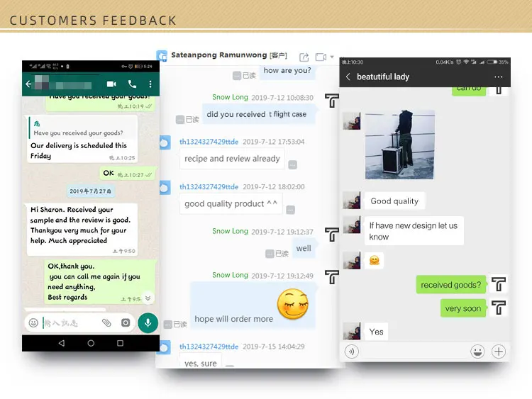Click contact name Sateanpong Ramunwong
Image resolution: width=532 pixels, height=399 pixels.
tap(219, 55)
